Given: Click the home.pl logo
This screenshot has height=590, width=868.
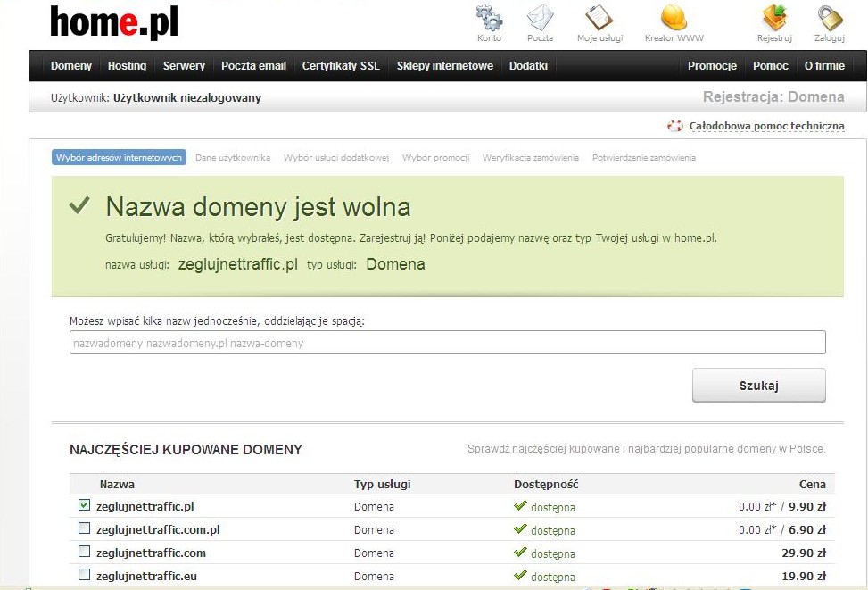Looking at the screenshot, I should pos(114,22).
